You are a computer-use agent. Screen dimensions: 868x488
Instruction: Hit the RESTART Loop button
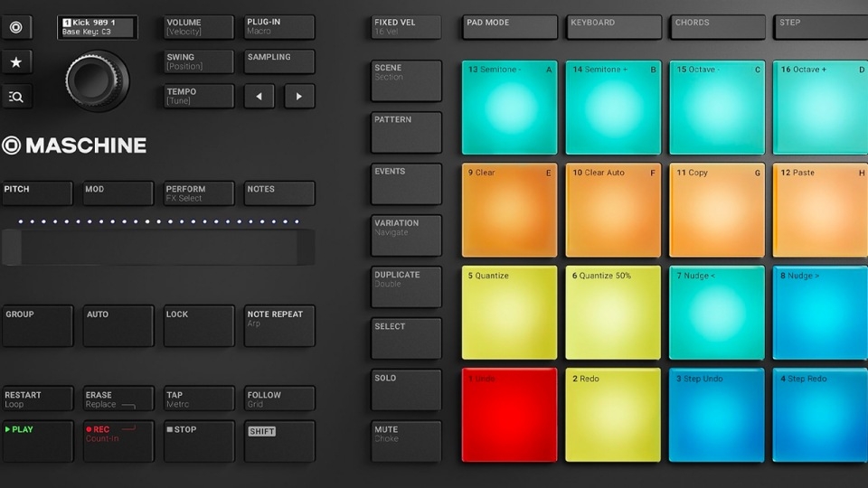click(37, 399)
